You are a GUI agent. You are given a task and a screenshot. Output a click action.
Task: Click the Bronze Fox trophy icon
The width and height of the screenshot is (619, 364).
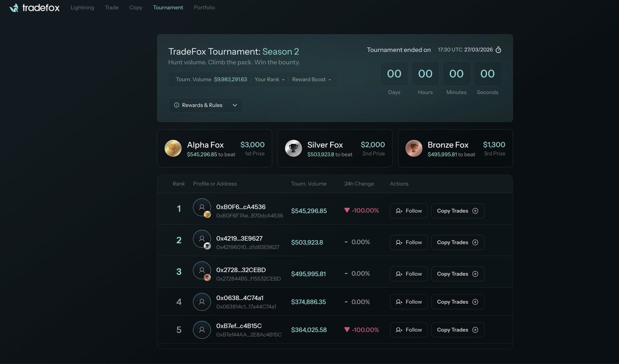(414, 148)
